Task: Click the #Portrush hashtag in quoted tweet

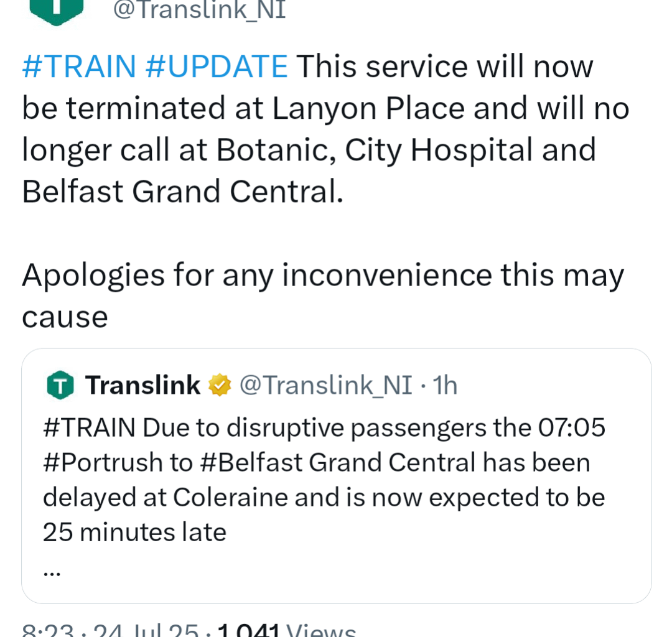Action: [103, 463]
